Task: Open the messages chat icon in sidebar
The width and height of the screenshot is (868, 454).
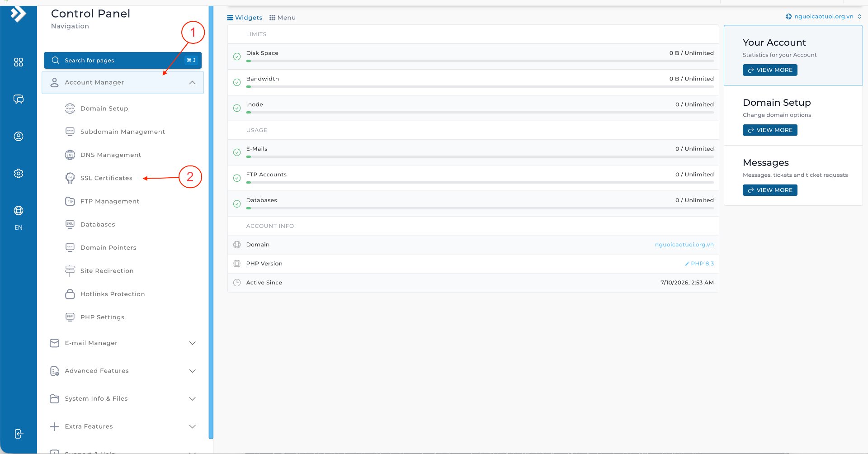Action: [19, 99]
